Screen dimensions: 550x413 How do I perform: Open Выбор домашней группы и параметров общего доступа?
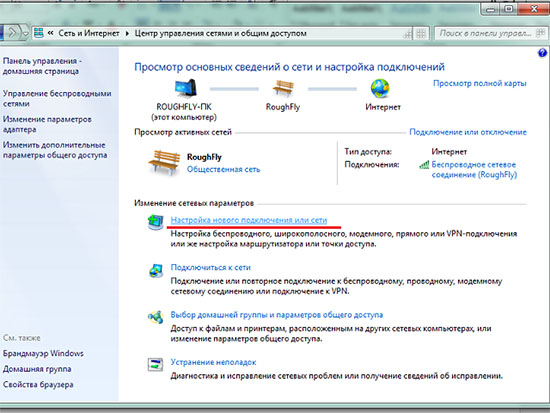(277, 315)
